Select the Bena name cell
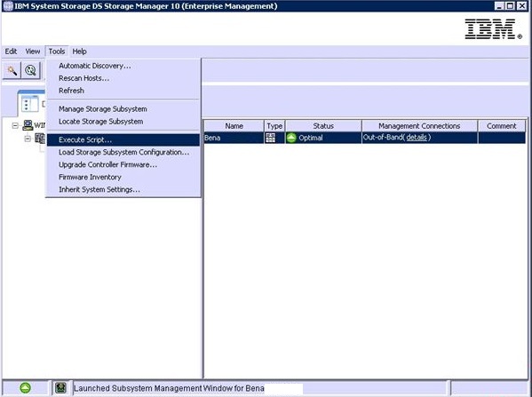The height and width of the screenshot is (397, 532). [x=234, y=138]
